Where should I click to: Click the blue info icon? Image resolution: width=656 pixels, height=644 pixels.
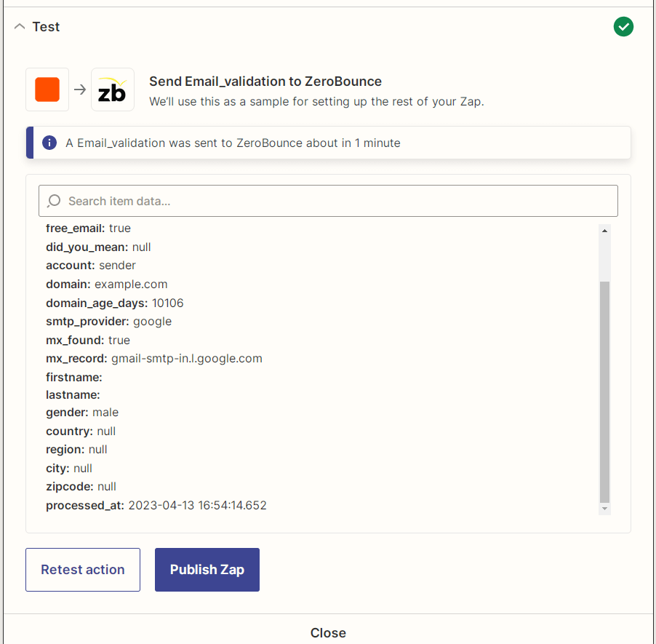pos(49,143)
